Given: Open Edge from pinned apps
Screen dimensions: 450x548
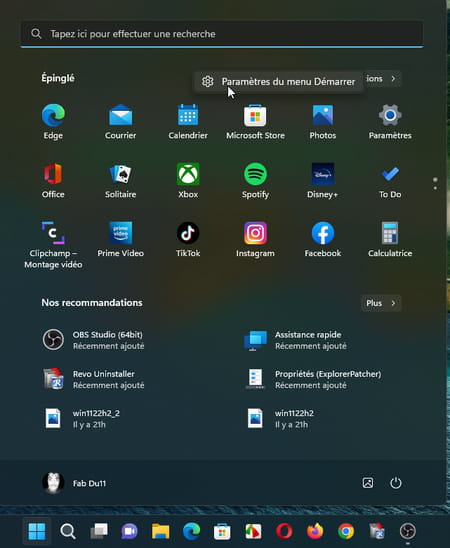Looking at the screenshot, I should pos(53,122).
